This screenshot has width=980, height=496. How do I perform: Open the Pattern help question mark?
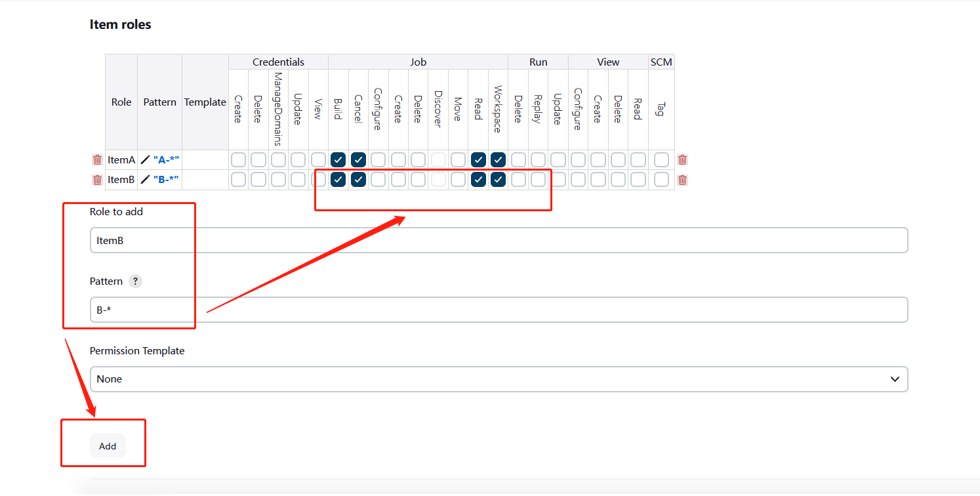[x=135, y=281]
